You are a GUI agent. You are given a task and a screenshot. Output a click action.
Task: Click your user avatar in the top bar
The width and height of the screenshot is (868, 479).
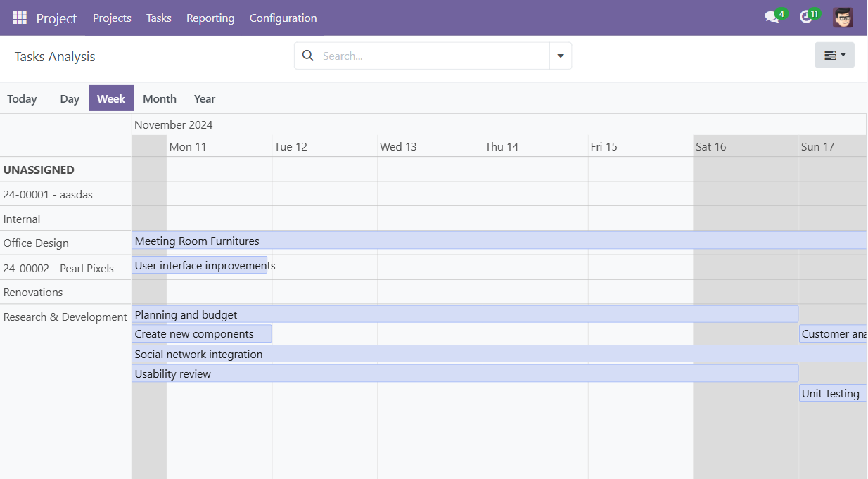coord(843,17)
